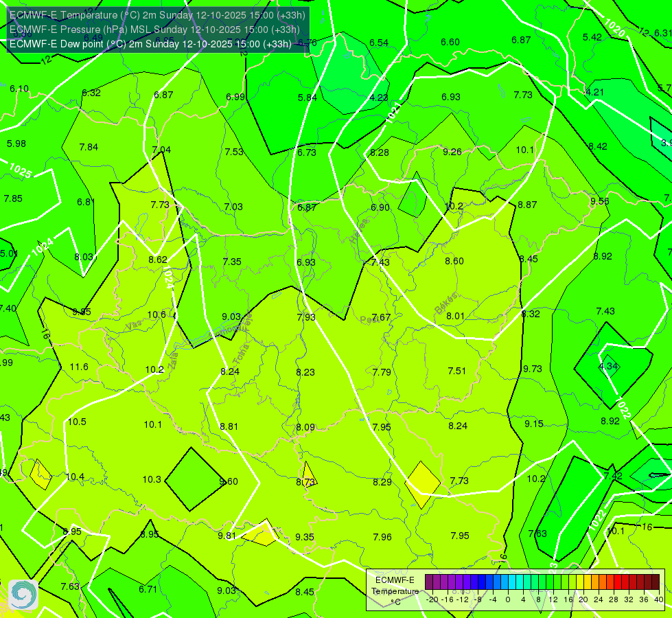Image resolution: width=672 pixels, height=618 pixels.
Task: Select the ECMWF-E Dew point 2m layer title
Action: point(150,44)
